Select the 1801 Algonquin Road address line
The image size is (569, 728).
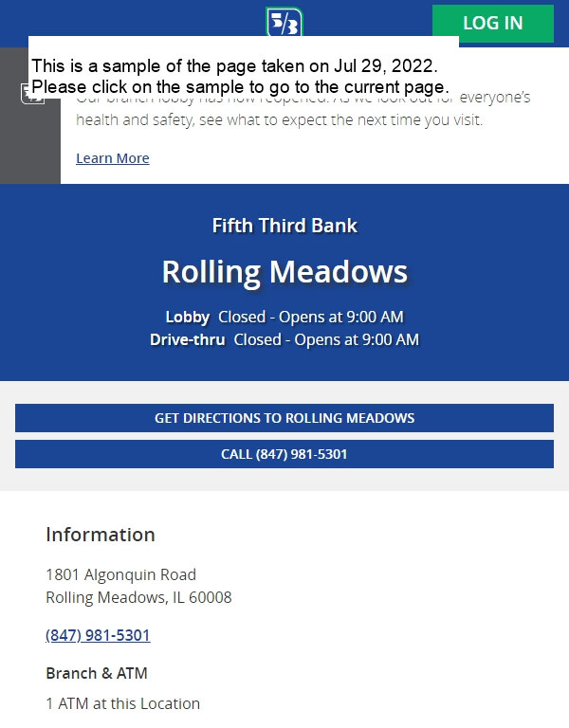120,574
